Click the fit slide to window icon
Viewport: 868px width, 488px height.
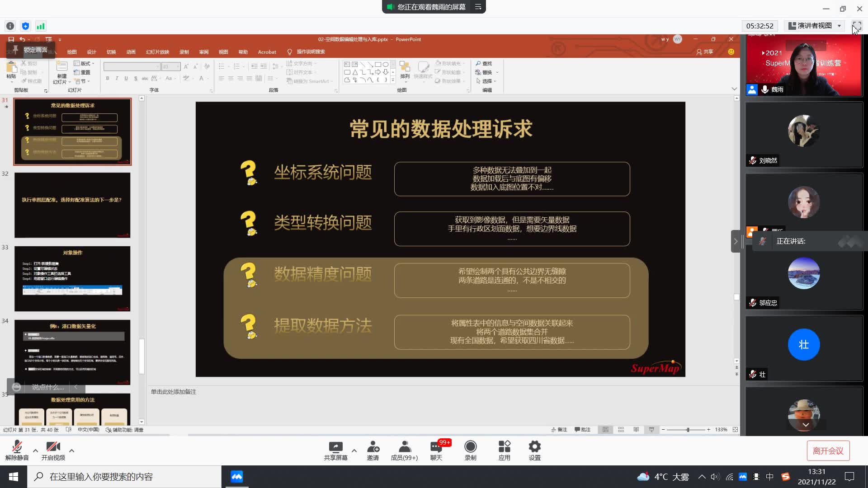coord(735,430)
